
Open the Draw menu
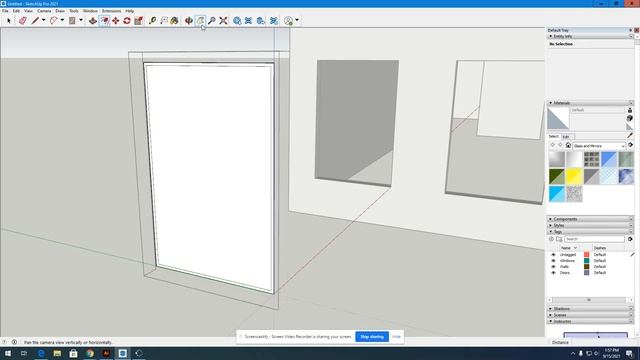tap(60, 11)
